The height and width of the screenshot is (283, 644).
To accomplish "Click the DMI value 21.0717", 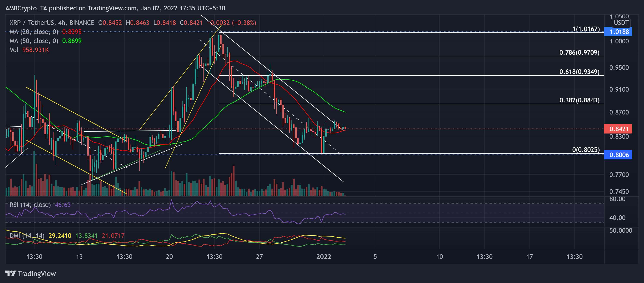I will click(113, 235).
